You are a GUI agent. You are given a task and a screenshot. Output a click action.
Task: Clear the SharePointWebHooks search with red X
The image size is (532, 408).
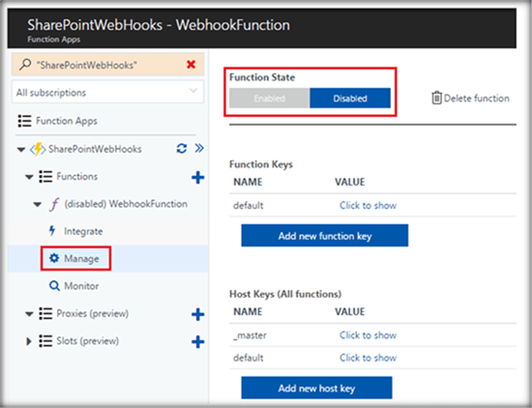pyautogui.click(x=191, y=64)
